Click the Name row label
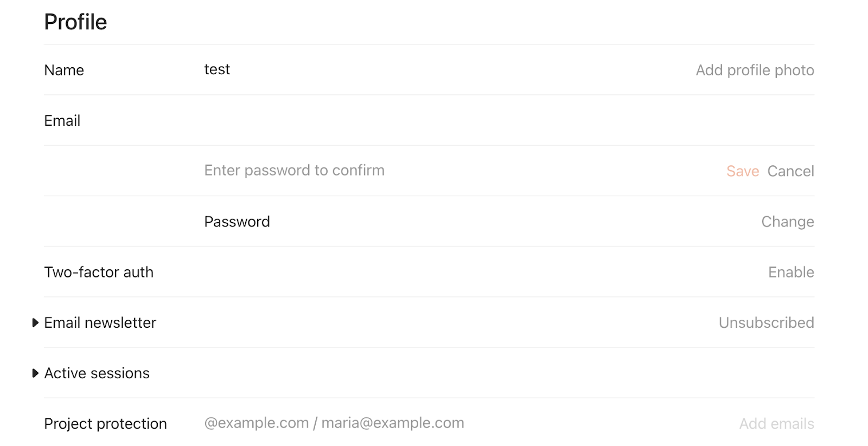The image size is (868, 446). coord(64,70)
